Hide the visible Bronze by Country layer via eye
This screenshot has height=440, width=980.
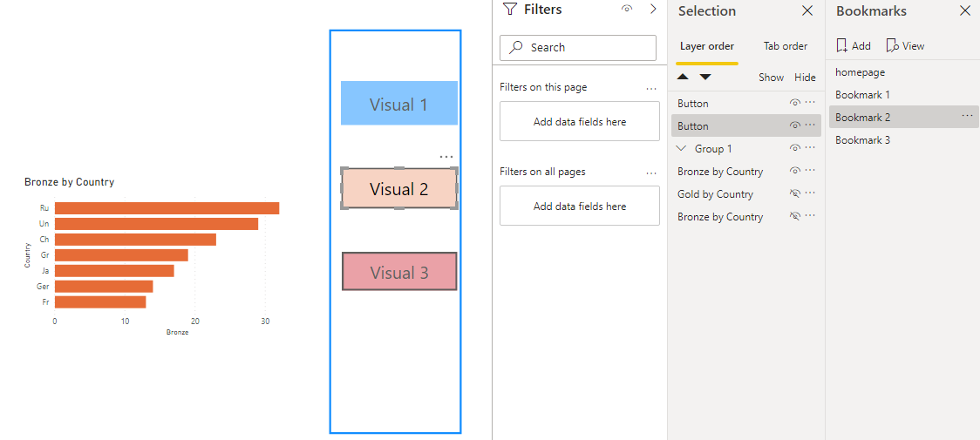tap(795, 170)
